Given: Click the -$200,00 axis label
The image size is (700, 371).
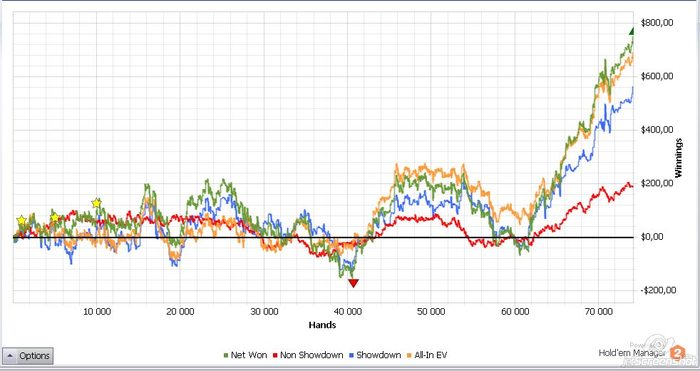Looking at the screenshot, I should 658,291.
